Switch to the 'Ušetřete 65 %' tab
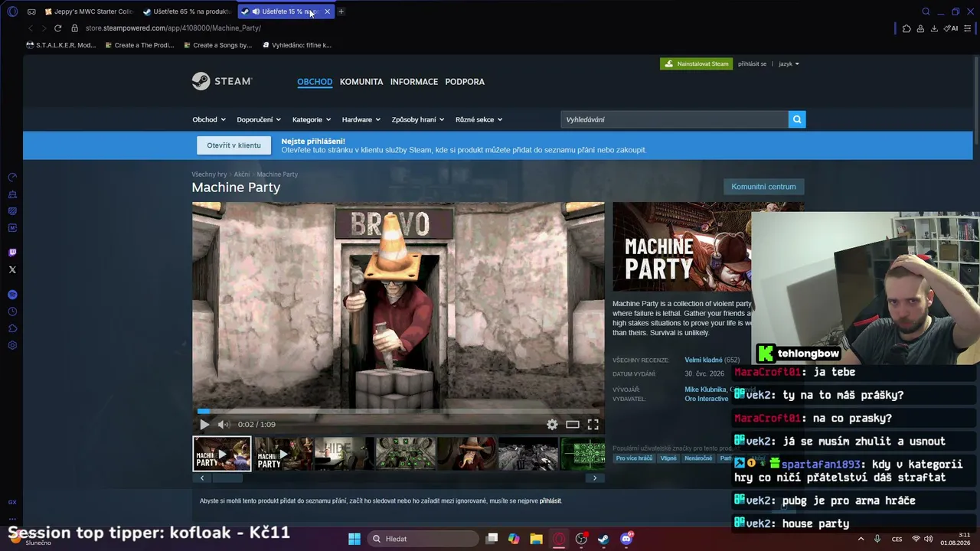 click(187, 11)
